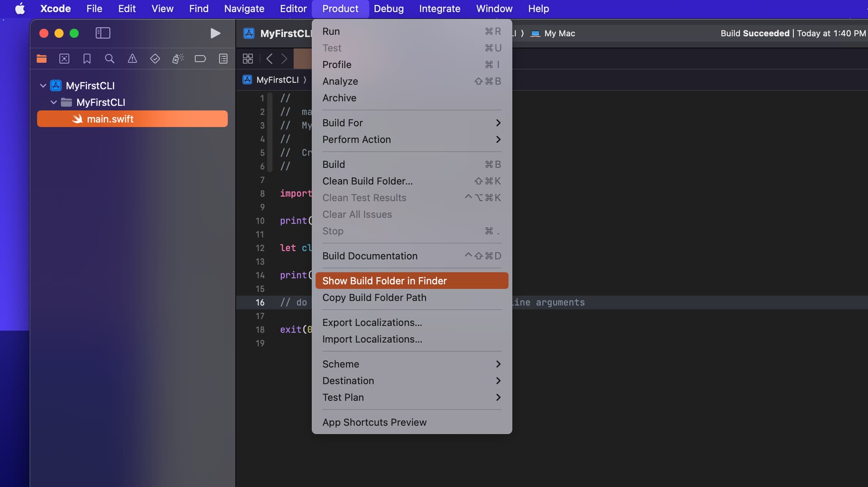
Task: Open the Test navigator diamond icon
Action: pos(155,59)
